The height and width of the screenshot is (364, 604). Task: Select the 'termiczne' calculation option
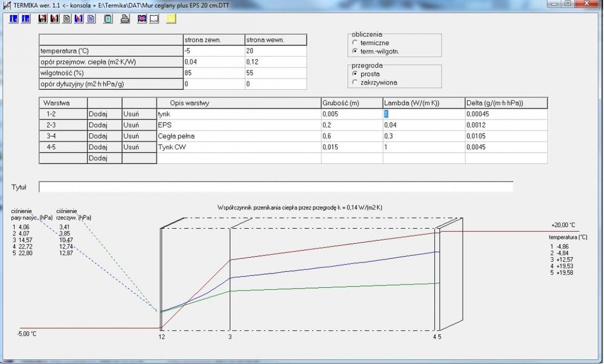355,43
